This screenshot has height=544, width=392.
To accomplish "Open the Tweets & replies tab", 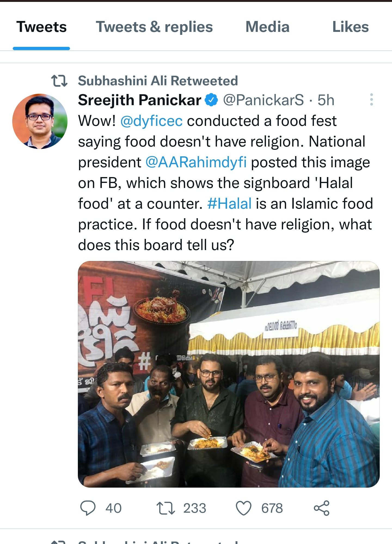I will tap(154, 27).
